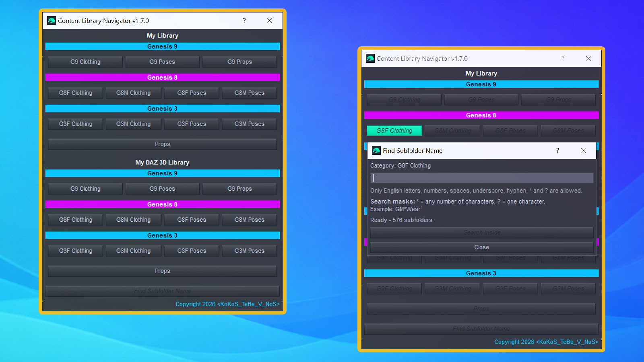644x362 pixels.
Task: Open G3M Clothing under My DAZ 3D Library
Action: pos(134,251)
